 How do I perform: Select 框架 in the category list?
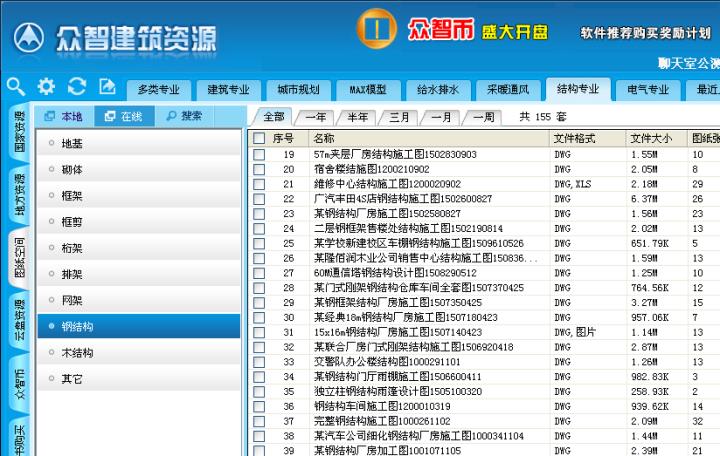coord(72,196)
